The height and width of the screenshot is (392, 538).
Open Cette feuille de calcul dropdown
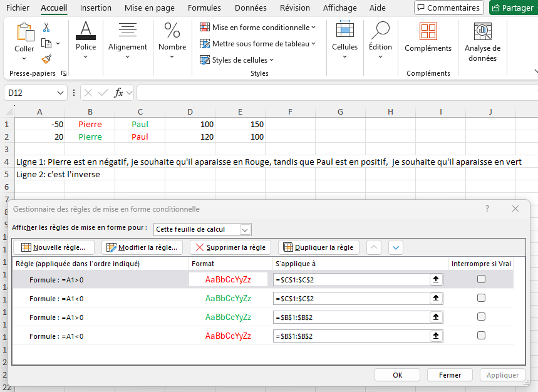click(202, 229)
